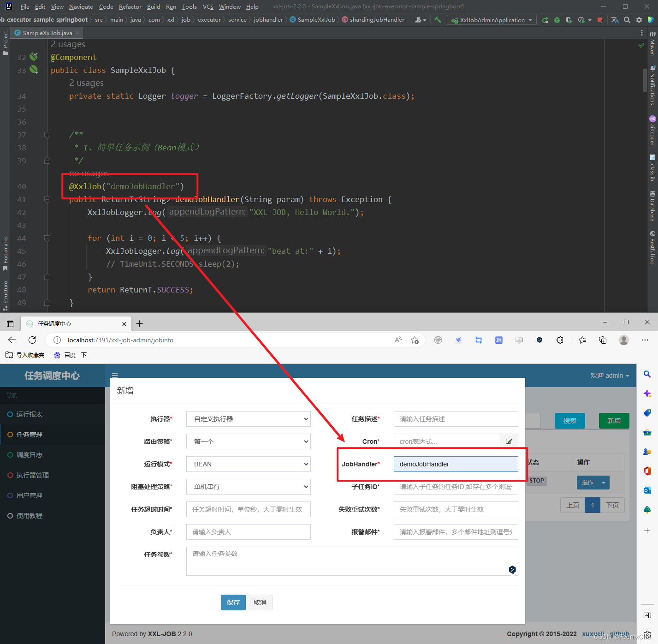Image resolution: width=658 pixels, height=644 pixels.
Task: Open browser Collections icon
Action: (x=603, y=340)
